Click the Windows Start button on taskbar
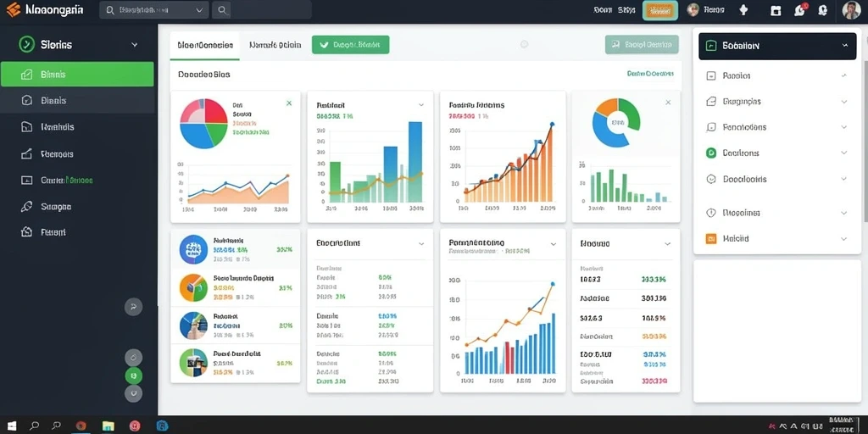This screenshot has width=868, height=434. 11,426
